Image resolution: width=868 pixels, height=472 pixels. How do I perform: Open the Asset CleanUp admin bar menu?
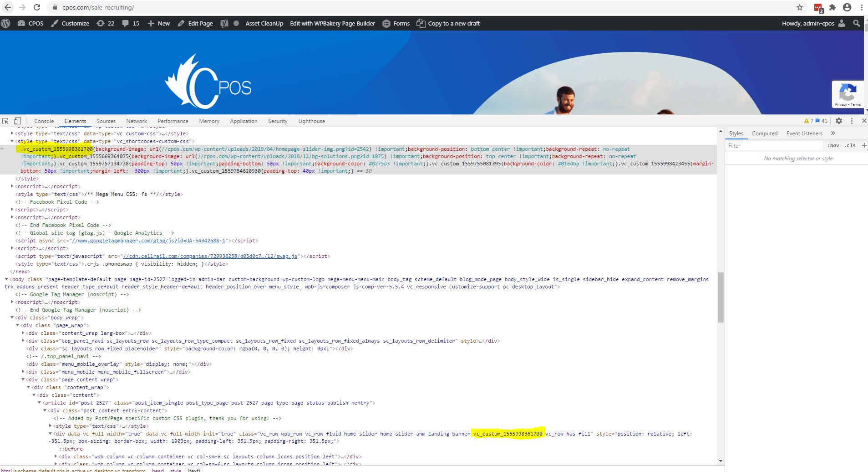(x=264, y=23)
